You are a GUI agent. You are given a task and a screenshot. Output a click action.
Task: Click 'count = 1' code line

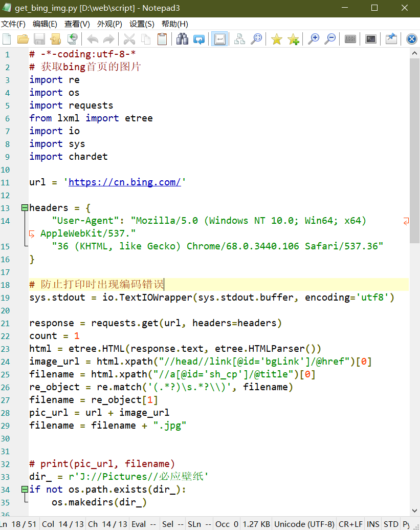[54, 335]
